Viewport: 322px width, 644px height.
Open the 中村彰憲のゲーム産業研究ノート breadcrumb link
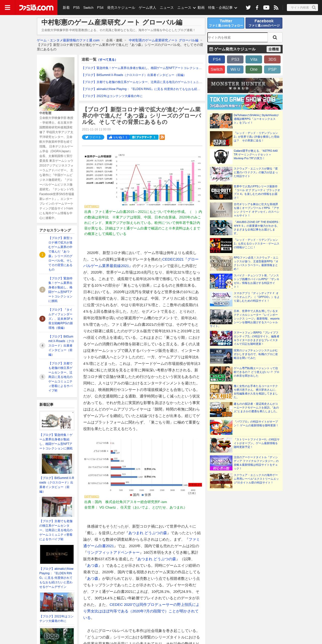coord(164,40)
